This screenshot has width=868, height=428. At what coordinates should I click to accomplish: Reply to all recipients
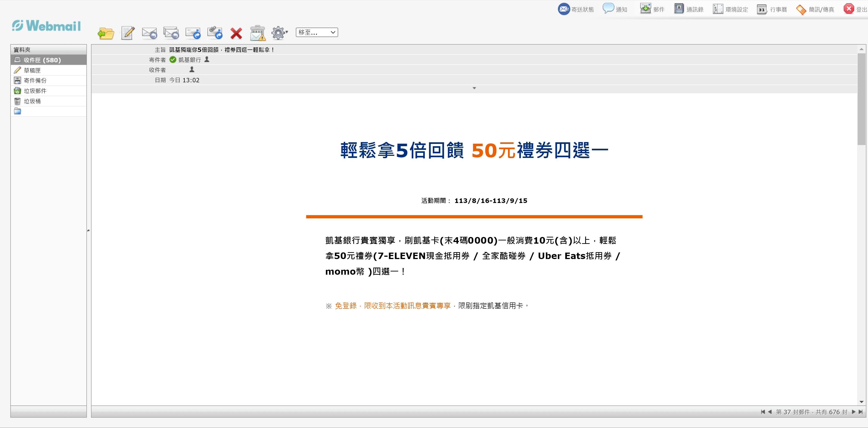coord(171,33)
